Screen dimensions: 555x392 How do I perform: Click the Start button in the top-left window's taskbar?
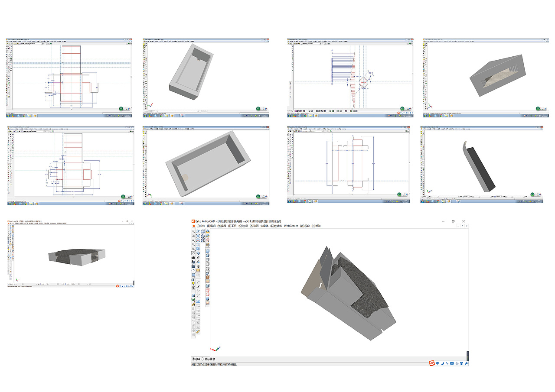[8, 116]
